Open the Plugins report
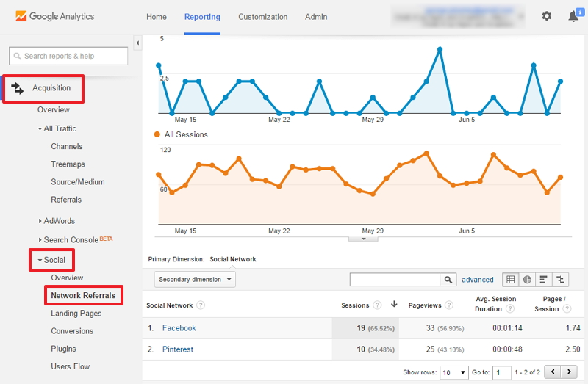This screenshot has width=588, height=384. (63, 349)
